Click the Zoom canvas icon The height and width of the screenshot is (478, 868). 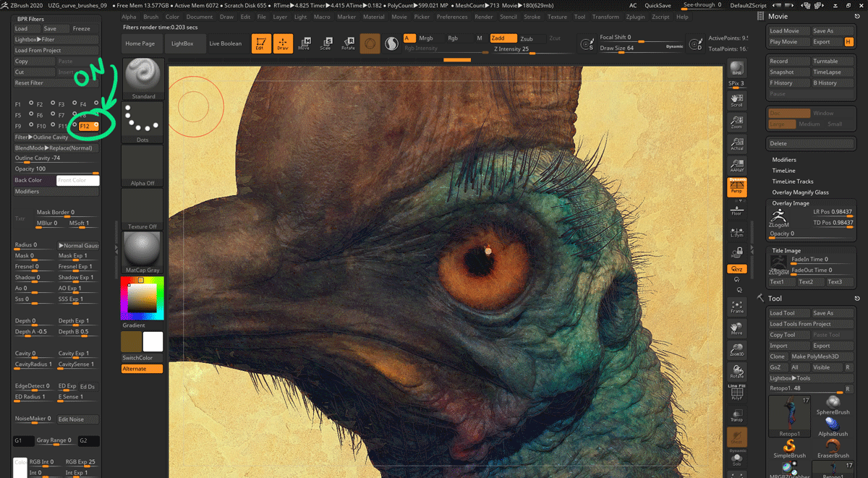point(736,121)
